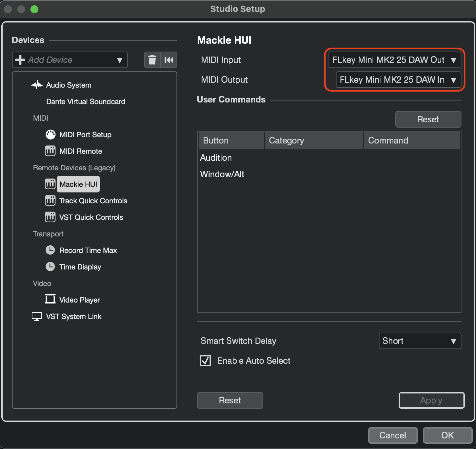Select Audio System in the device tree
Screen dimensions: 476x449
pos(69,85)
